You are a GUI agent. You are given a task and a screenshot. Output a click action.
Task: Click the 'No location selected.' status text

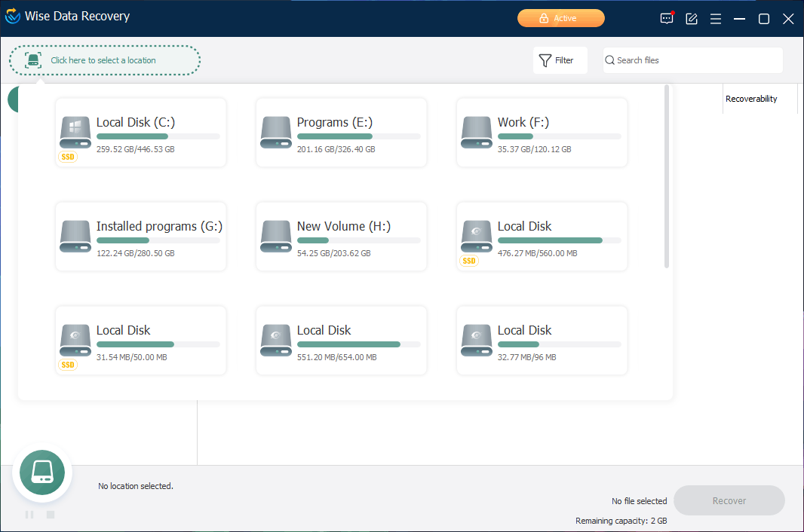pos(135,486)
